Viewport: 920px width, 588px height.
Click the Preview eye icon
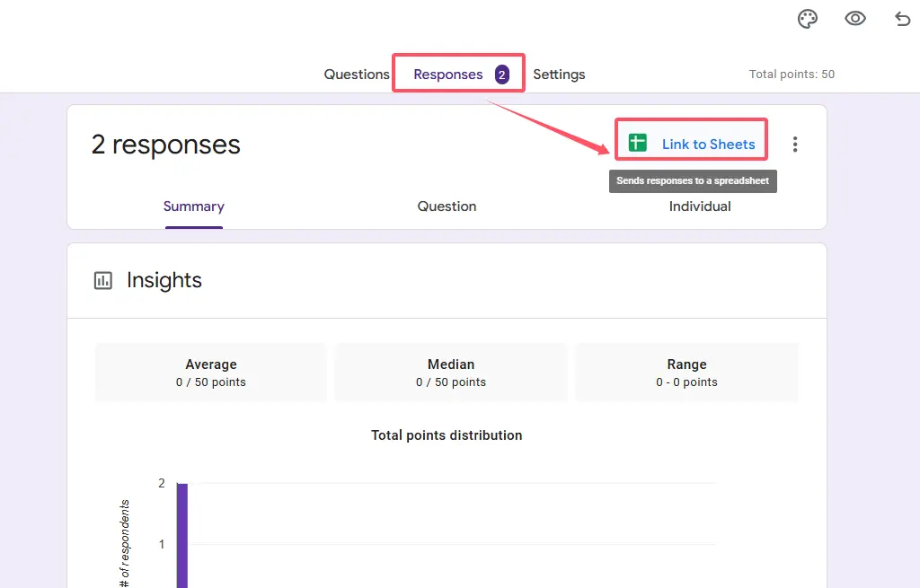pyautogui.click(x=854, y=19)
